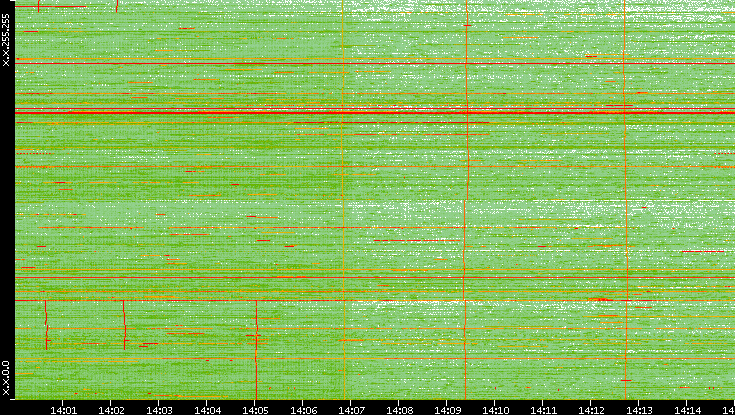Click the 14:03 tick label
This screenshot has width=735, height=415.
click(160, 408)
